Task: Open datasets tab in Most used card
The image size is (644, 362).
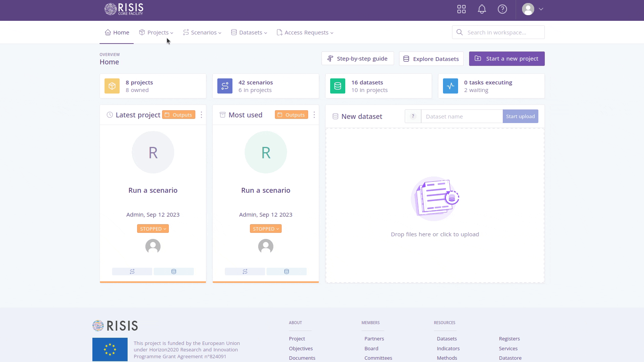Action: 287,271
